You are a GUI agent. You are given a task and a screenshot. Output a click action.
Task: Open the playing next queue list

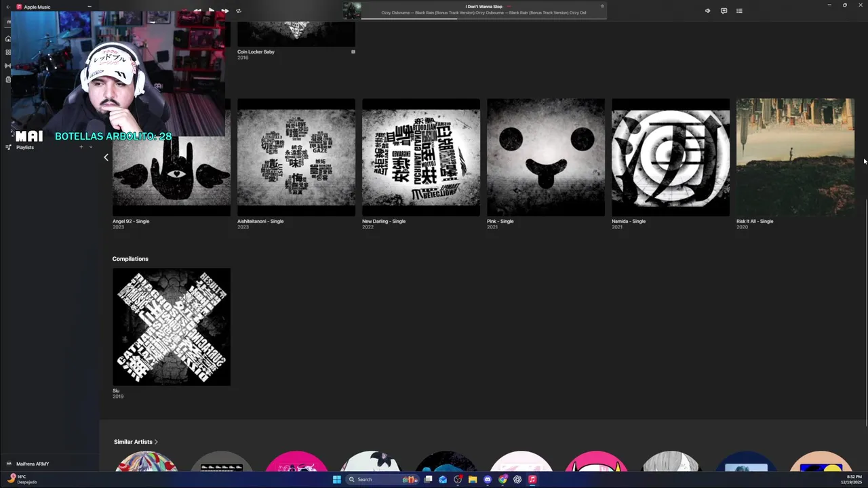[x=739, y=11]
